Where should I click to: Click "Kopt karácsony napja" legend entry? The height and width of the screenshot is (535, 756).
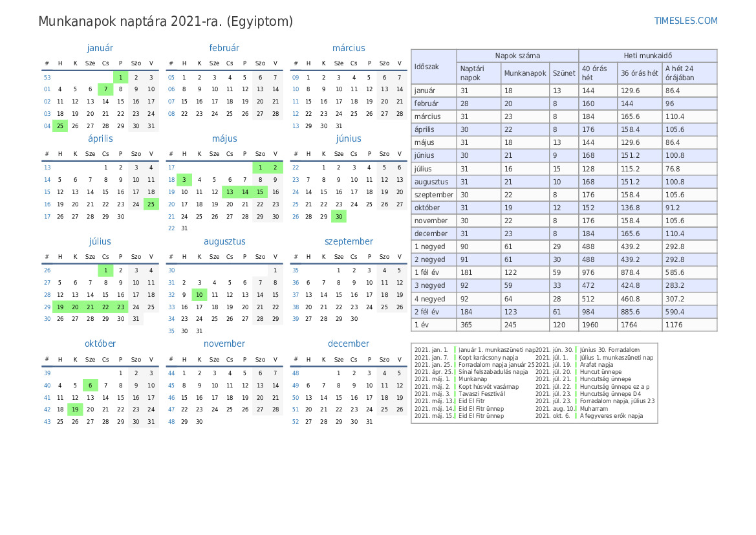click(x=488, y=358)
